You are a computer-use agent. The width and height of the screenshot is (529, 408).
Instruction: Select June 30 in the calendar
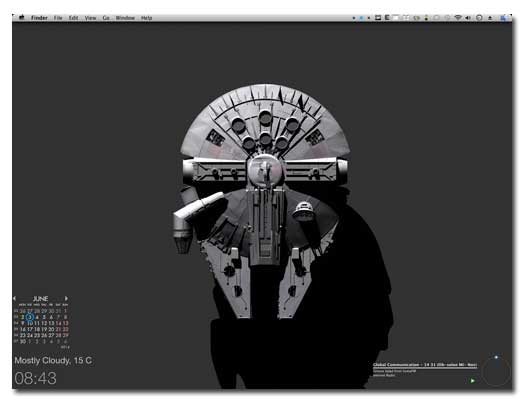pyautogui.click(x=23, y=341)
